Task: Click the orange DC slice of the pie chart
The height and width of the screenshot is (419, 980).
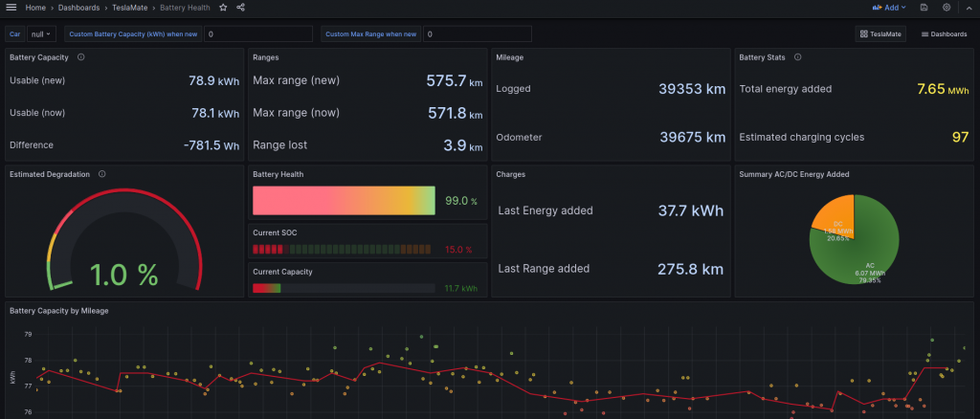Action: click(836, 215)
